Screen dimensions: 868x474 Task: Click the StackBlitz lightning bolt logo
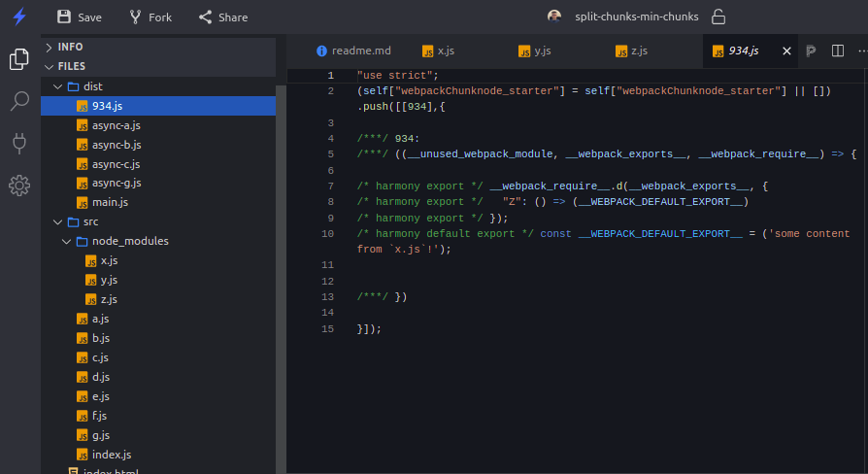tap(19, 17)
